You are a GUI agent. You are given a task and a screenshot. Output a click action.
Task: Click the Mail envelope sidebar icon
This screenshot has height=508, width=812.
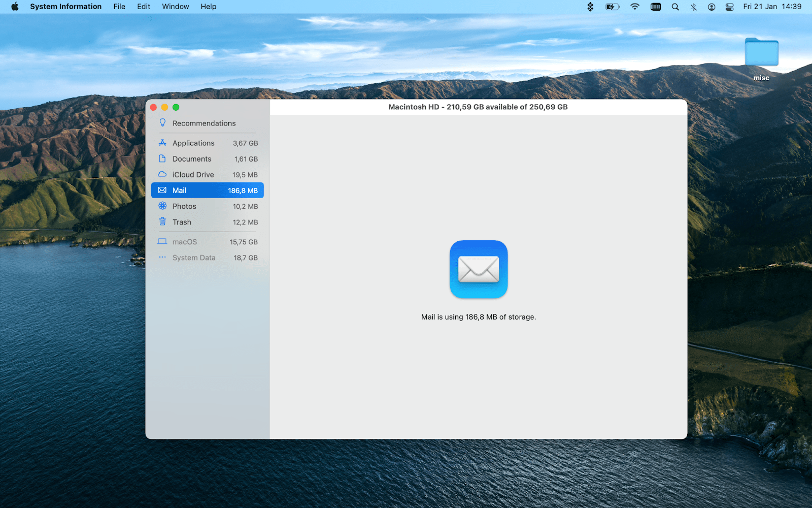click(162, 190)
